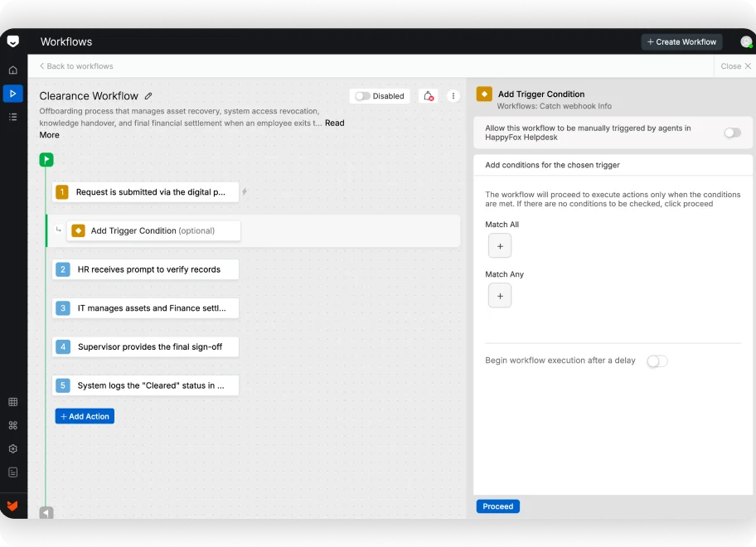
Task: Open the three-dot more options menu
Action: click(x=453, y=96)
